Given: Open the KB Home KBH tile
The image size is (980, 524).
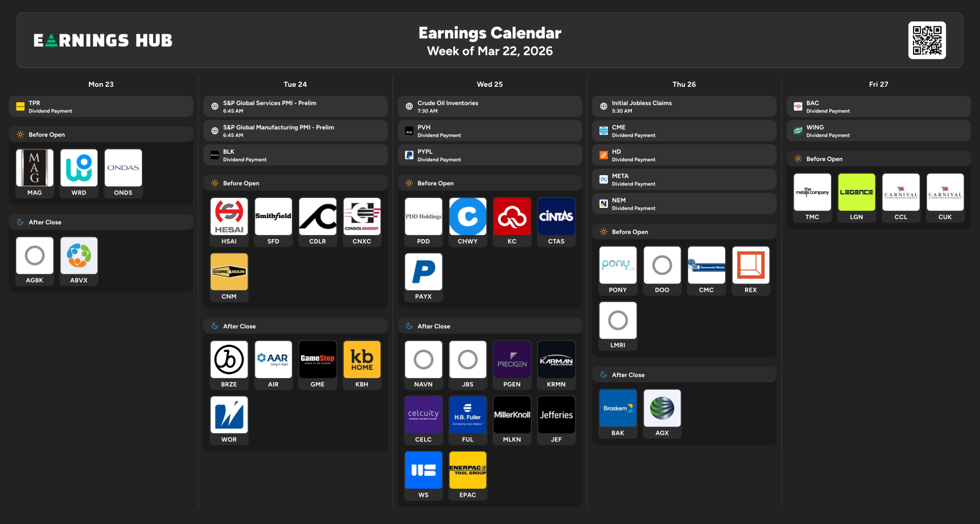Looking at the screenshot, I should click(361, 360).
